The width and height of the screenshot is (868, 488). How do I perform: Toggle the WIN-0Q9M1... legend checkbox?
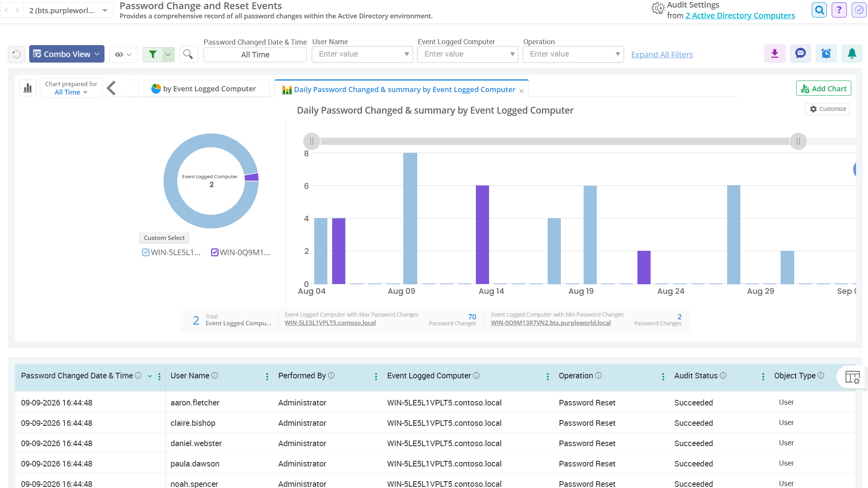coord(215,252)
